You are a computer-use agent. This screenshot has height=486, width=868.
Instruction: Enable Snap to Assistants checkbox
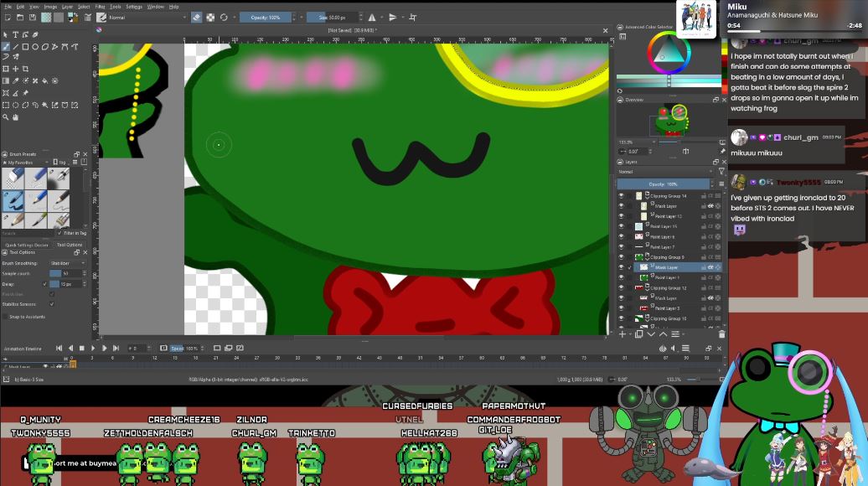point(6,317)
